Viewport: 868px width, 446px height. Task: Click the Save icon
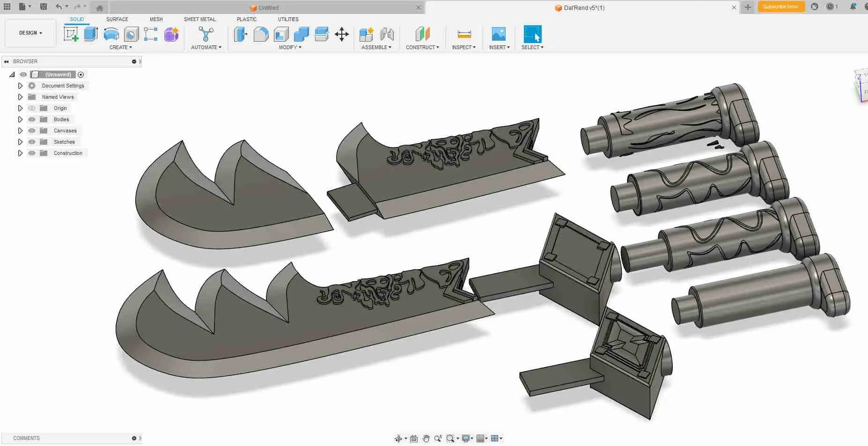tap(44, 7)
